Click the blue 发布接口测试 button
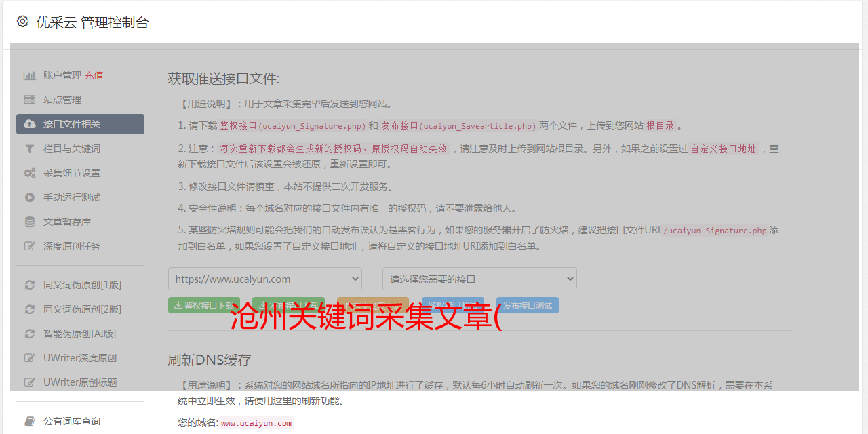The width and height of the screenshot is (868, 434). click(x=528, y=305)
